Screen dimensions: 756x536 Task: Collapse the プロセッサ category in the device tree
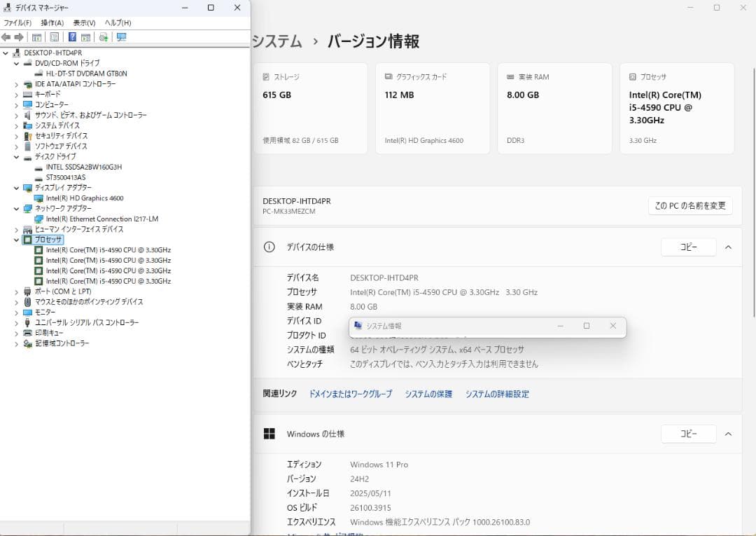tap(16, 240)
